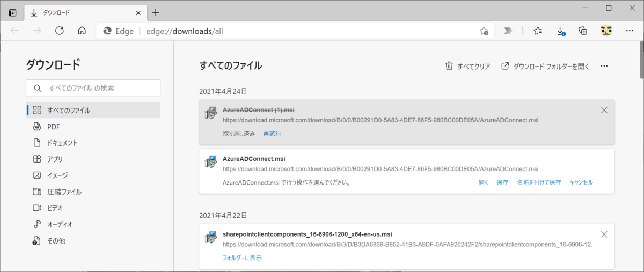Click the Forward navigation arrow
The height and width of the screenshot is (272, 644).
click(37, 31)
